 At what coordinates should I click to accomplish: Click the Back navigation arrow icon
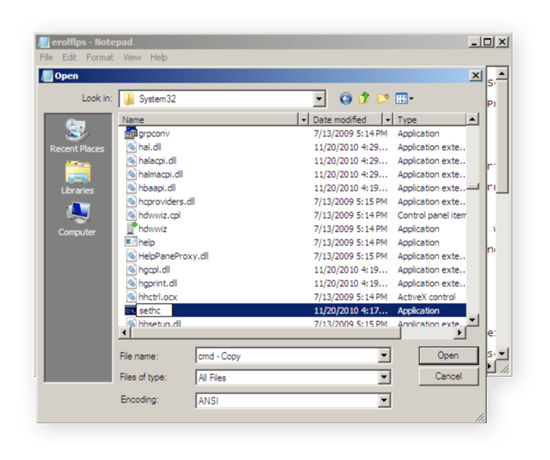(346, 99)
